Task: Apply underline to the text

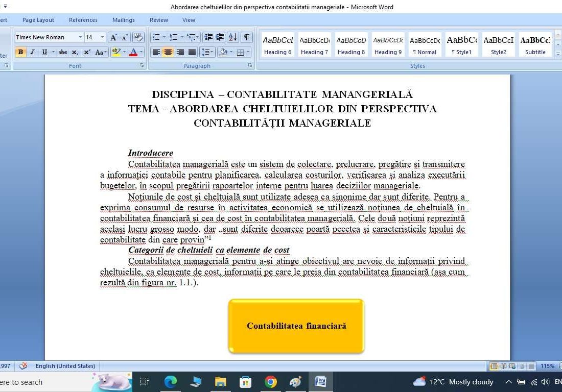Action: (45, 52)
